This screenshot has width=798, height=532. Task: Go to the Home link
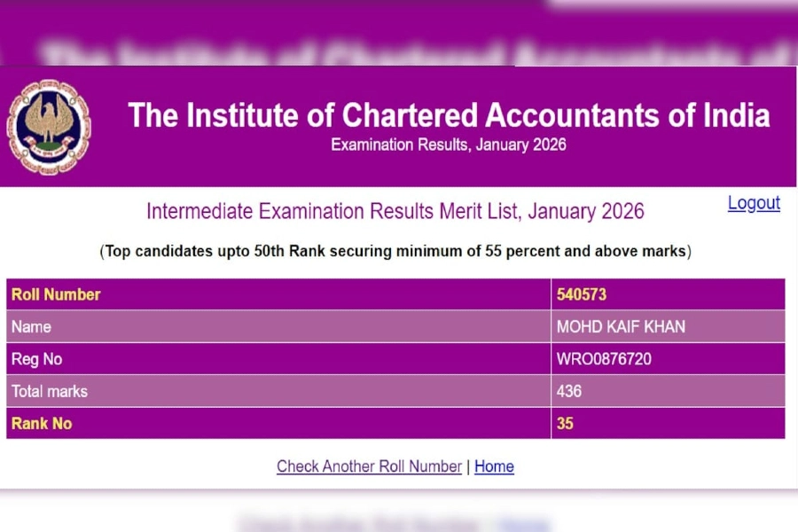point(494,466)
